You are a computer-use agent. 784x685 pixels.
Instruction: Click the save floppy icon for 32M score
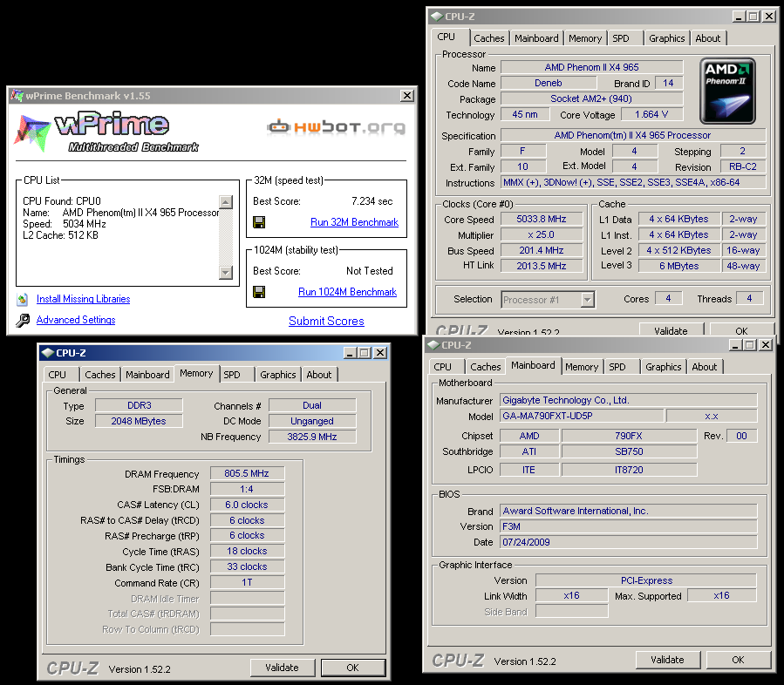tap(259, 222)
